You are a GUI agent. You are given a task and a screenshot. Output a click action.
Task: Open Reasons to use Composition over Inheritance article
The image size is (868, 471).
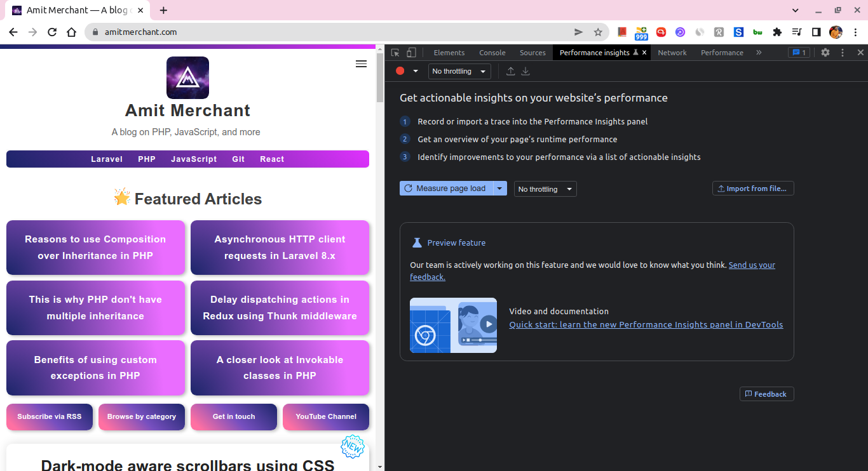coord(95,248)
